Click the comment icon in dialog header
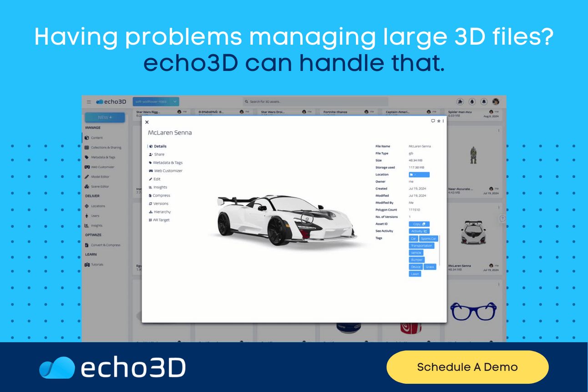 click(x=433, y=121)
